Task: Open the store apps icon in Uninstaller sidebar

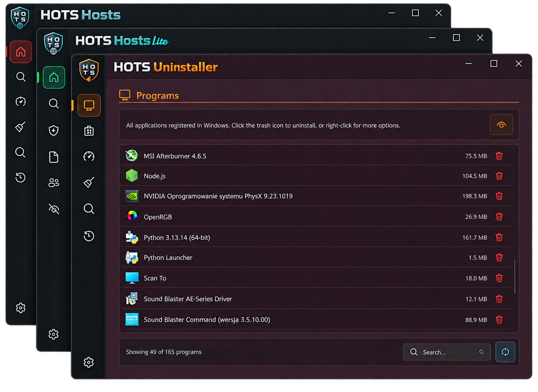Action: point(89,131)
